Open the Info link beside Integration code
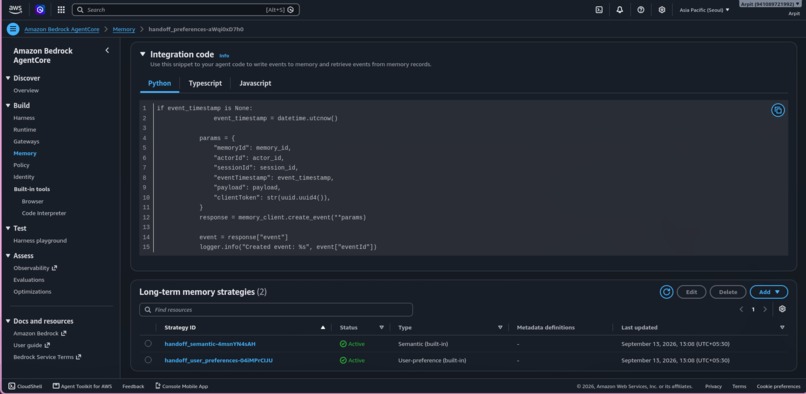Screen dimensions: 806x394 [x=224, y=55]
